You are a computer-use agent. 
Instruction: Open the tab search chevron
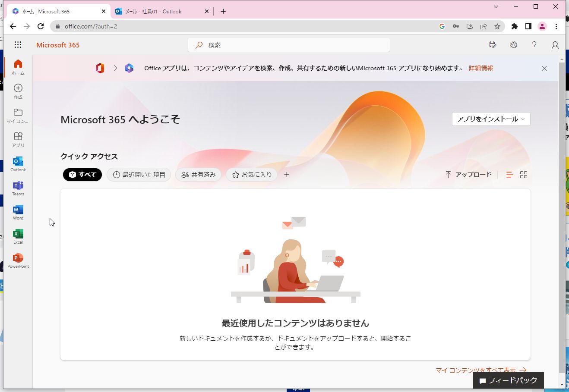click(x=496, y=6)
